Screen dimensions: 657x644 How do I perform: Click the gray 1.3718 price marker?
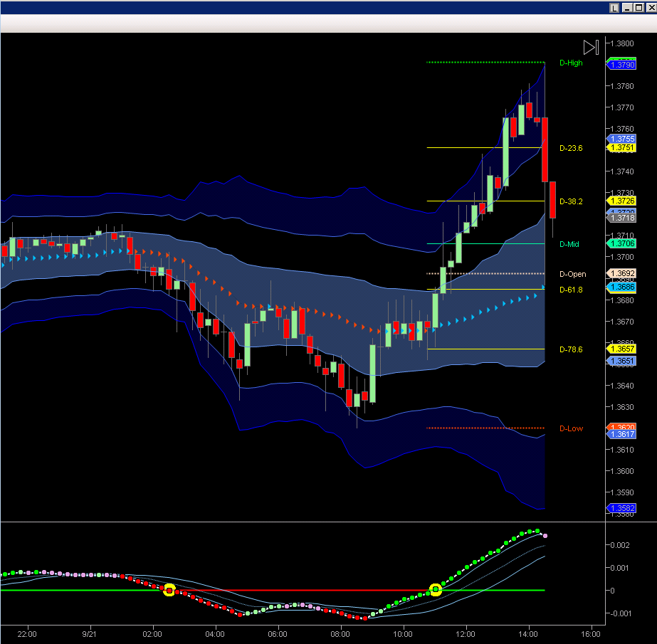coord(622,218)
